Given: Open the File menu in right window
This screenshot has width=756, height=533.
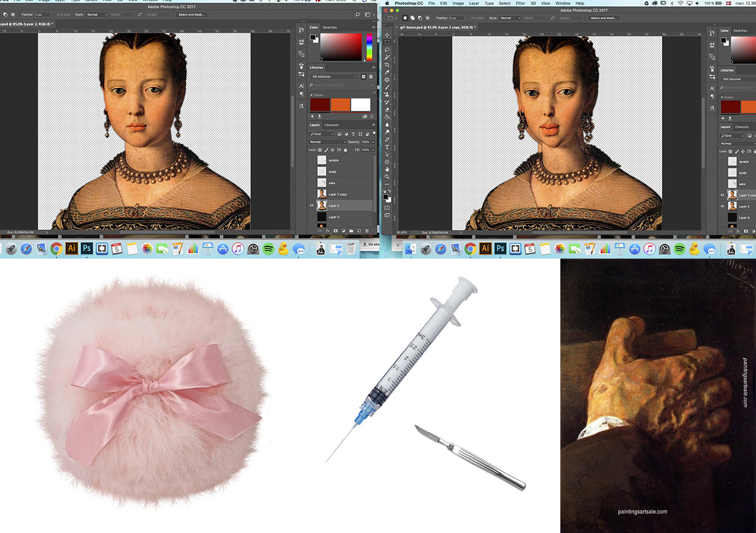Looking at the screenshot, I should (x=432, y=3).
